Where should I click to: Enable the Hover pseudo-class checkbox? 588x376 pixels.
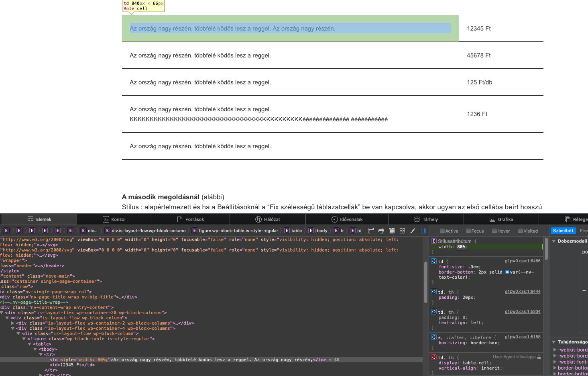[x=494, y=231]
